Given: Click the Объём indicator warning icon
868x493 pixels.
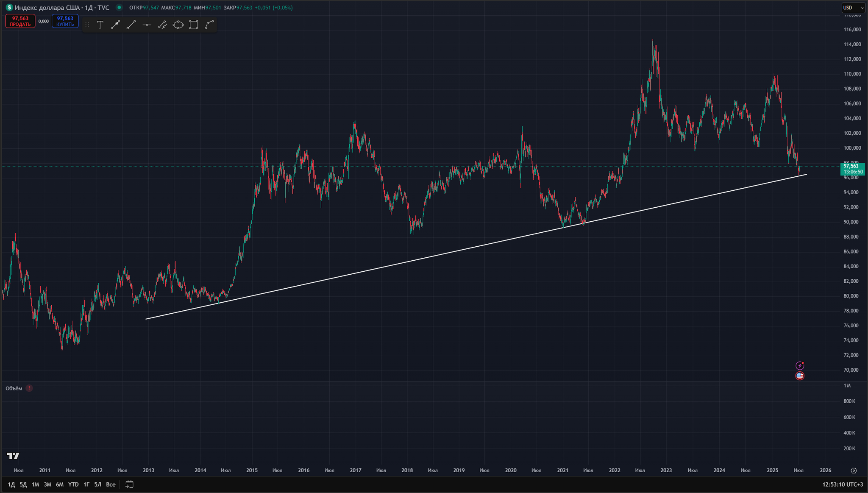Looking at the screenshot, I should coord(29,388).
